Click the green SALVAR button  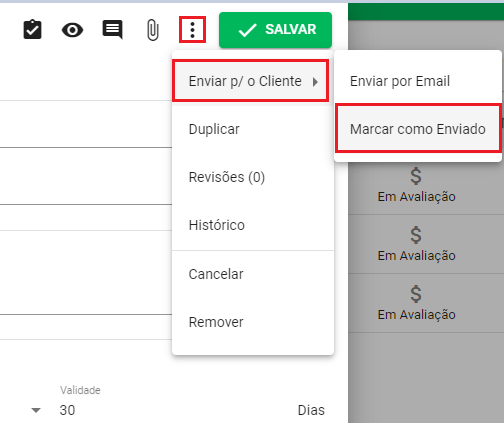click(x=275, y=30)
